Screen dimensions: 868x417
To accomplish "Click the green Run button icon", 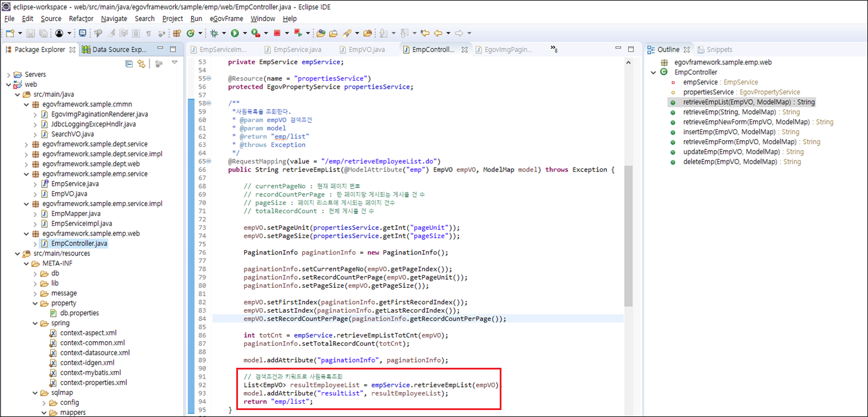I will 235,33.
